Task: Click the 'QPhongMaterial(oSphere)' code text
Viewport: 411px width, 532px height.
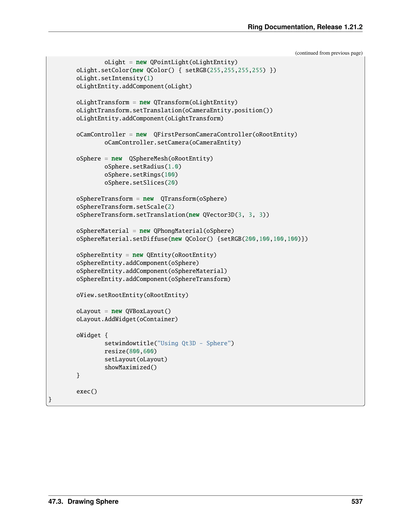Action: [x=194, y=231]
